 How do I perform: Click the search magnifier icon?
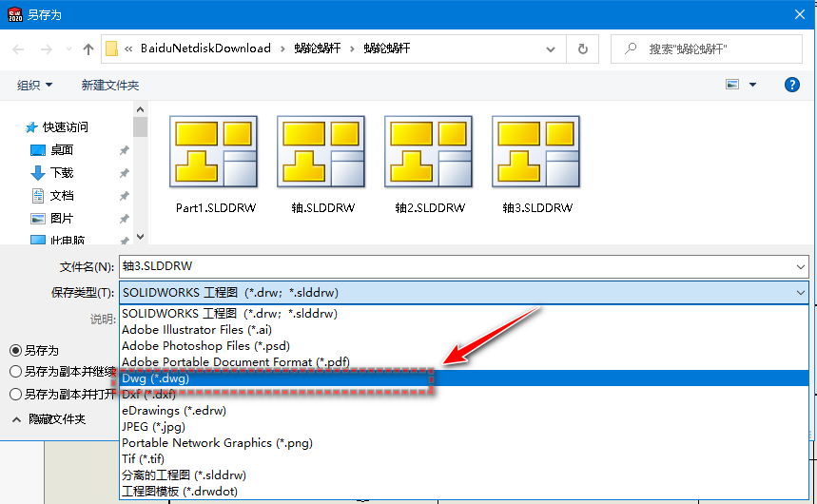631,49
